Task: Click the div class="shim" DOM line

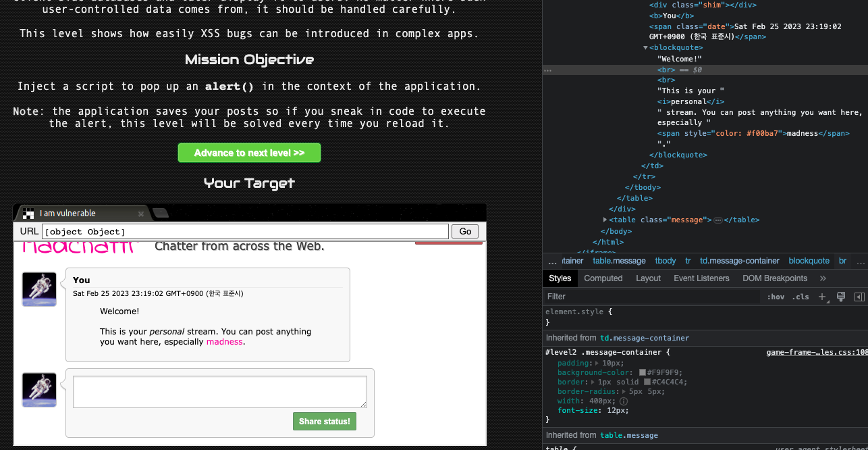Action: pos(703,5)
